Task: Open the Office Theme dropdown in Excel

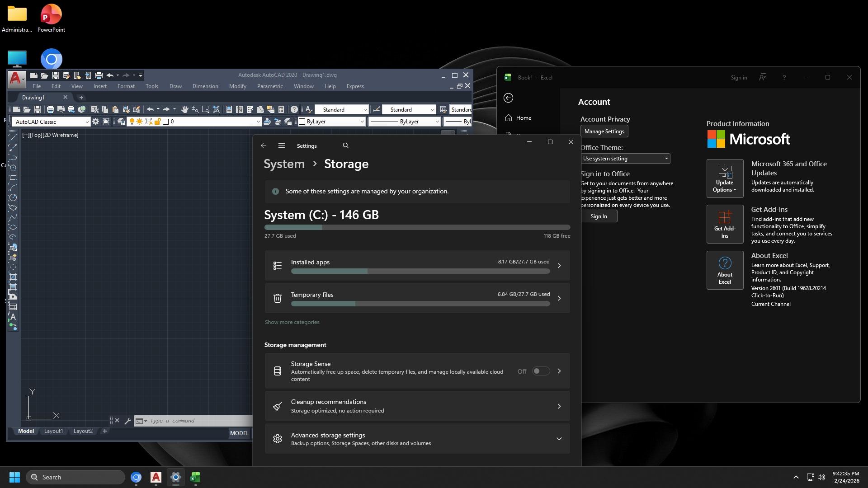Action: click(625, 159)
